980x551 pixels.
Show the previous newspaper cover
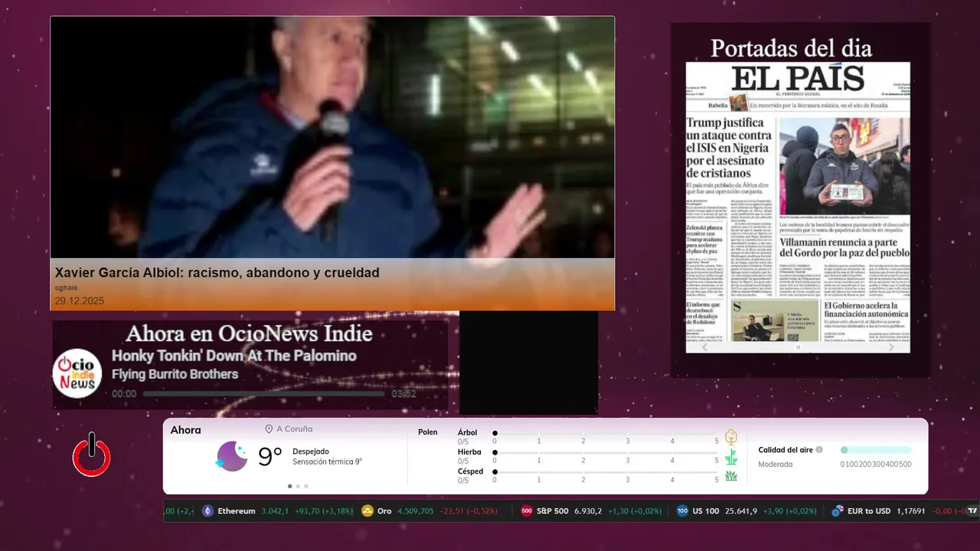click(x=705, y=347)
